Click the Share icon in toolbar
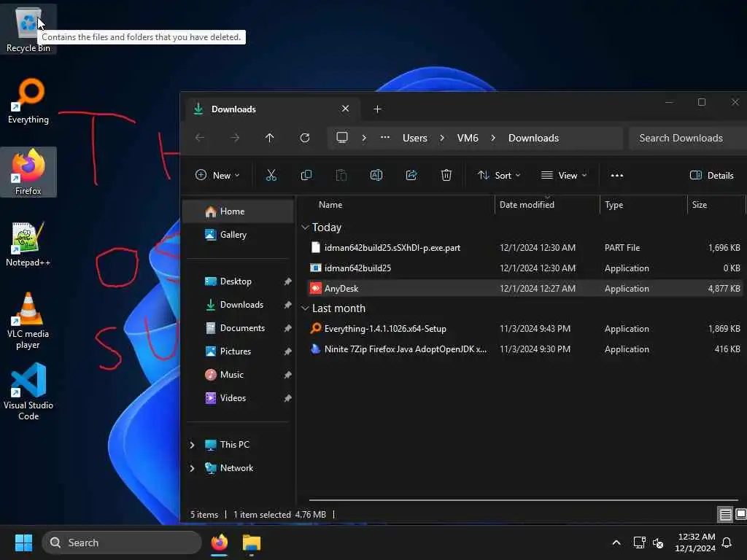Image resolution: width=747 pixels, height=560 pixels. tap(411, 175)
